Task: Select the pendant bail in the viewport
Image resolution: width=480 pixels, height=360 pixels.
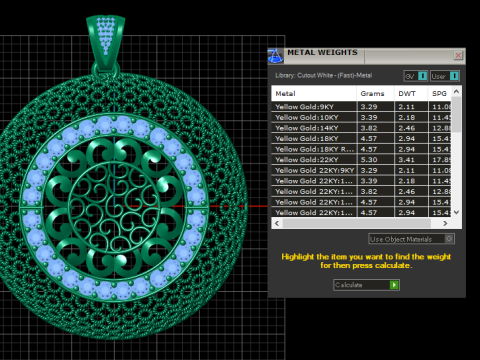Action: pos(106,42)
